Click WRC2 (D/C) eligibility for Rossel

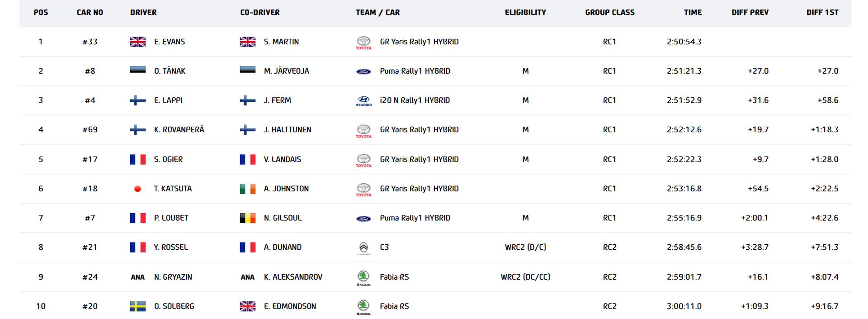[x=525, y=248]
